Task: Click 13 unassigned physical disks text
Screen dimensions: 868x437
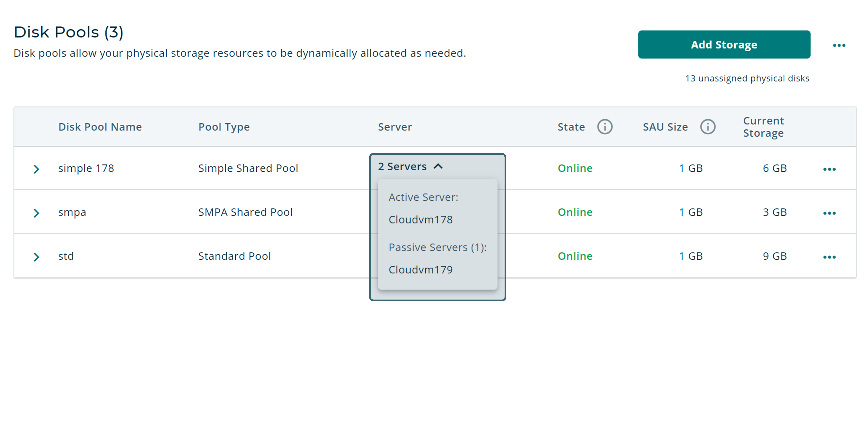Action: click(x=747, y=78)
